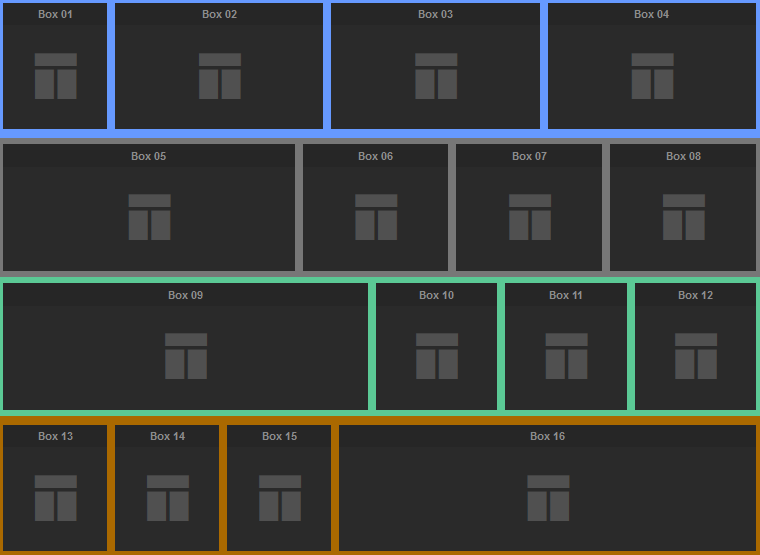Select the 'Box 15' title text
The width and height of the screenshot is (760, 555).
[x=280, y=436]
